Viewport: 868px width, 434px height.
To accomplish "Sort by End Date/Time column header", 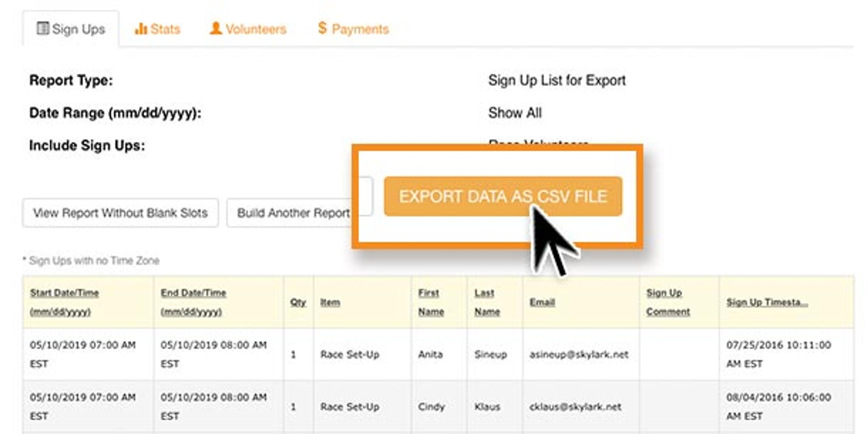I will tap(193, 293).
